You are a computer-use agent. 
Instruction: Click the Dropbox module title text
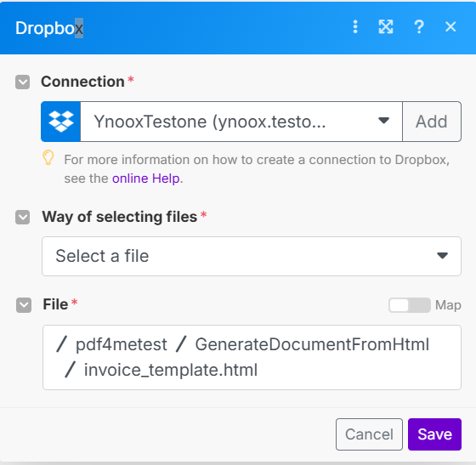[49, 28]
